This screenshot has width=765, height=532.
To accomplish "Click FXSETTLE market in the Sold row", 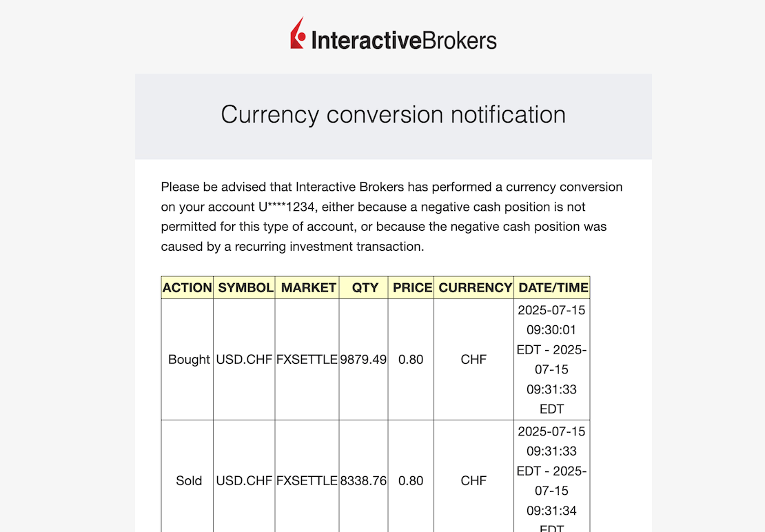I will (307, 481).
